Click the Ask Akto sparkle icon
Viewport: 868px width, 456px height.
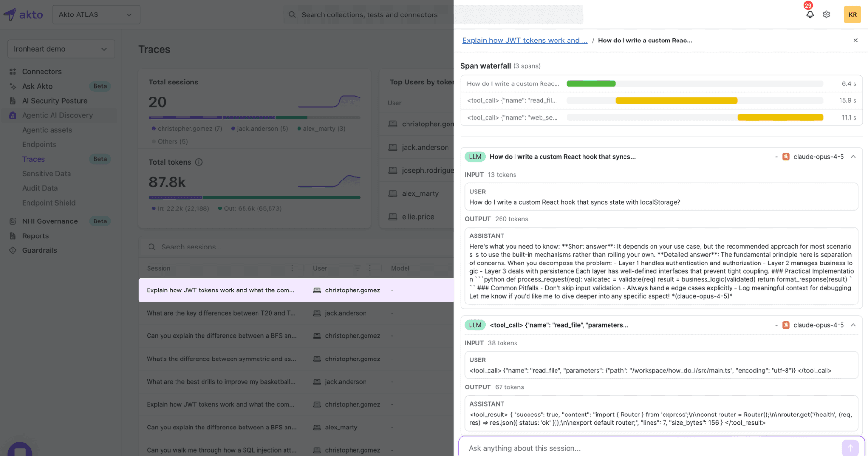pyautogui.click(x=13, y=86)
